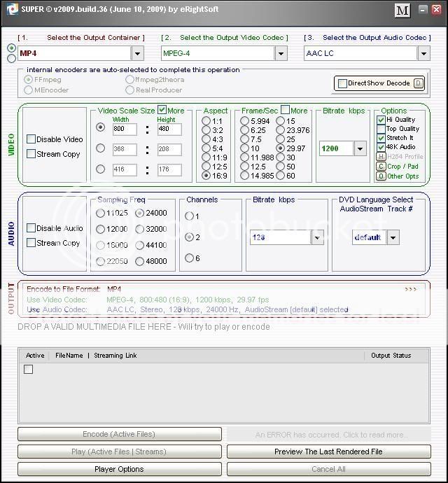This screenshot has height=483, width=448.
Task: Select 12.5 frames per second
Action: click(x=244, y=167)
